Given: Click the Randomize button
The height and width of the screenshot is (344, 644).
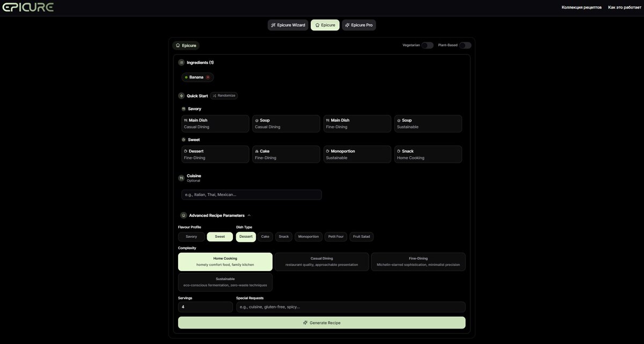Looking at the screenshot, I should 224,96.
